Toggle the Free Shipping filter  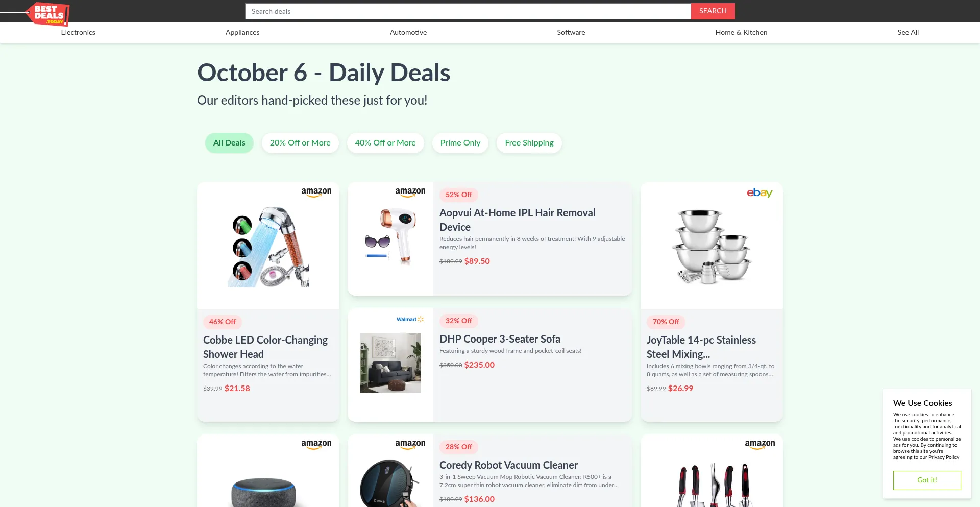tap(529, 143)
